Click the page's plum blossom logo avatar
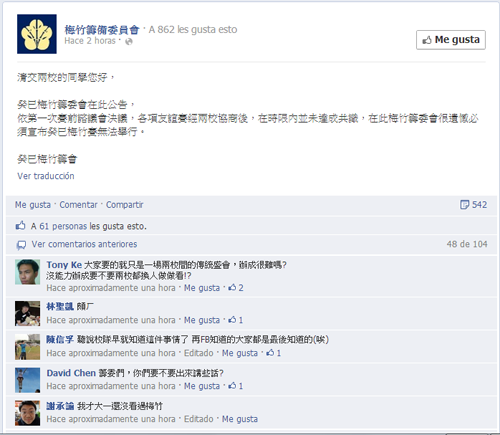 [x=37, y=34]
